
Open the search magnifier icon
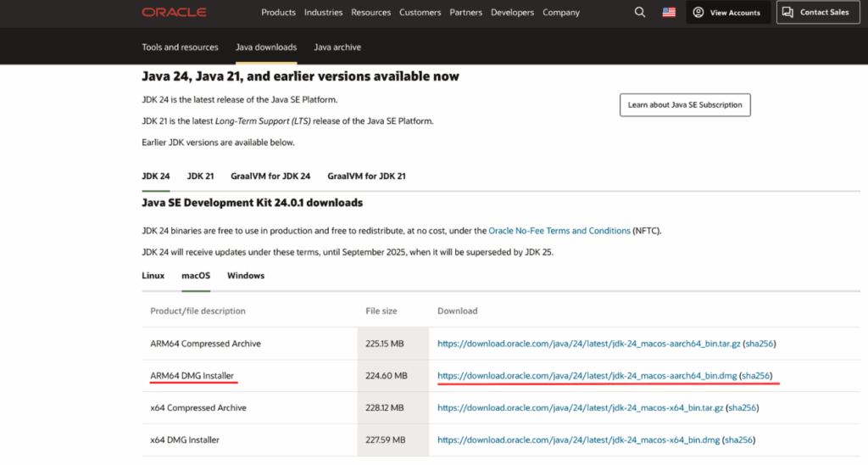tap(640, 12)
